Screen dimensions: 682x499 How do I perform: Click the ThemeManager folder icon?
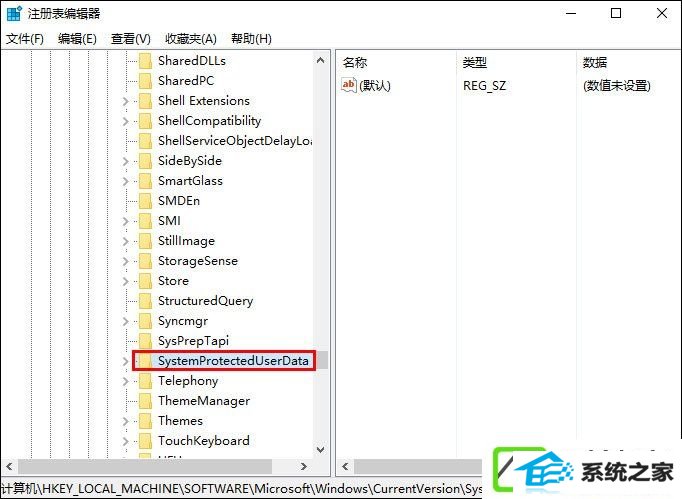[145, 401]
